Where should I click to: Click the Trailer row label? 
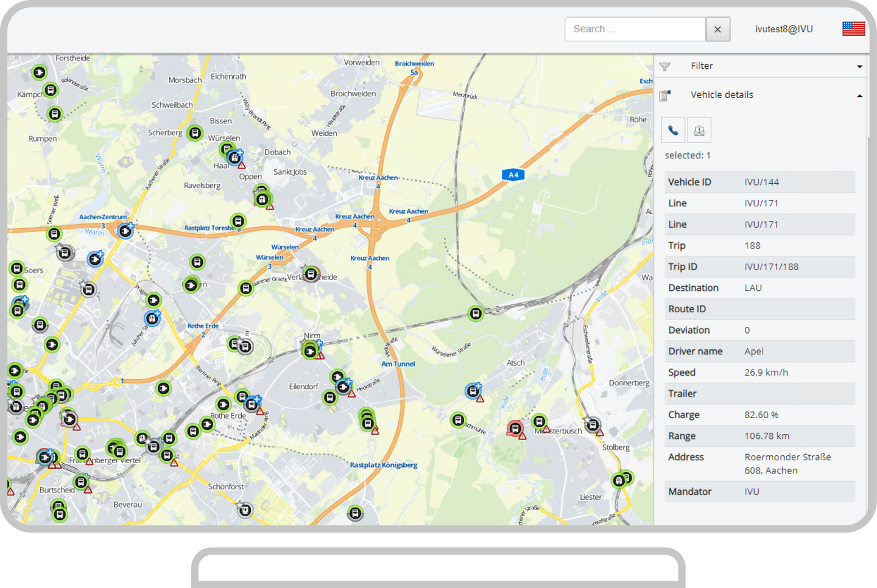(x=682, y=393)
